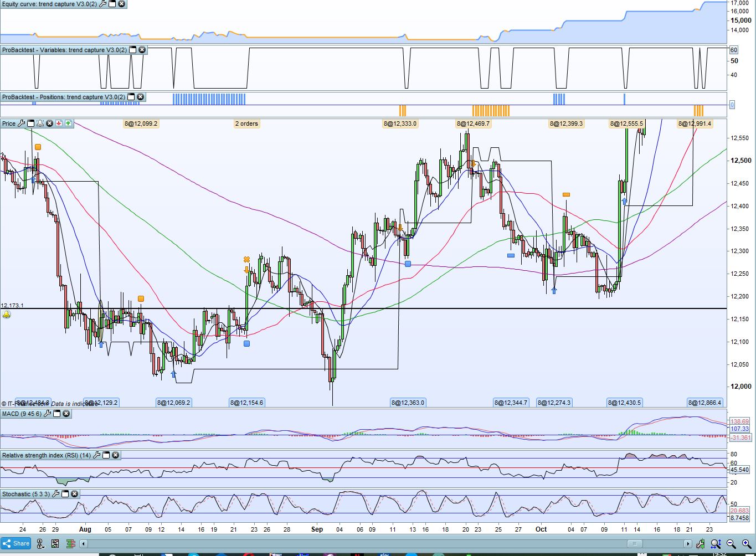
Task: Close the Price panel
Action: coord(49,123)
